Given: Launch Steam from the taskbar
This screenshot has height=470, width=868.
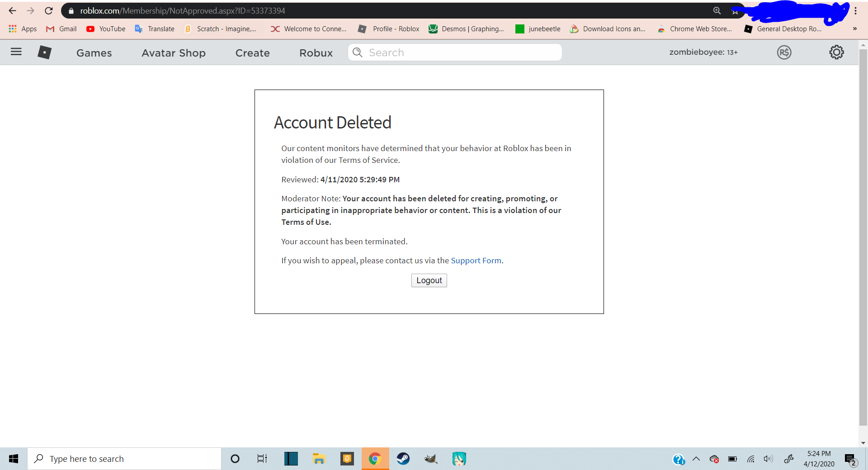Looking at the screenshot, I should (403, 459).
